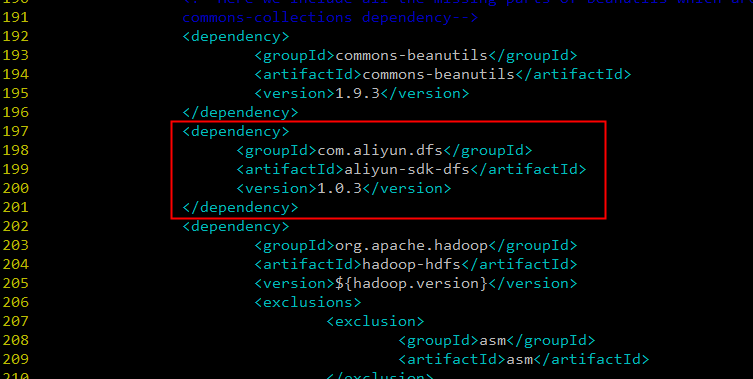Click the </dependency> closing tag on line 201
The width and height of the screenshot is (753, 379).
pyautogui.click(x=240, y=208)
